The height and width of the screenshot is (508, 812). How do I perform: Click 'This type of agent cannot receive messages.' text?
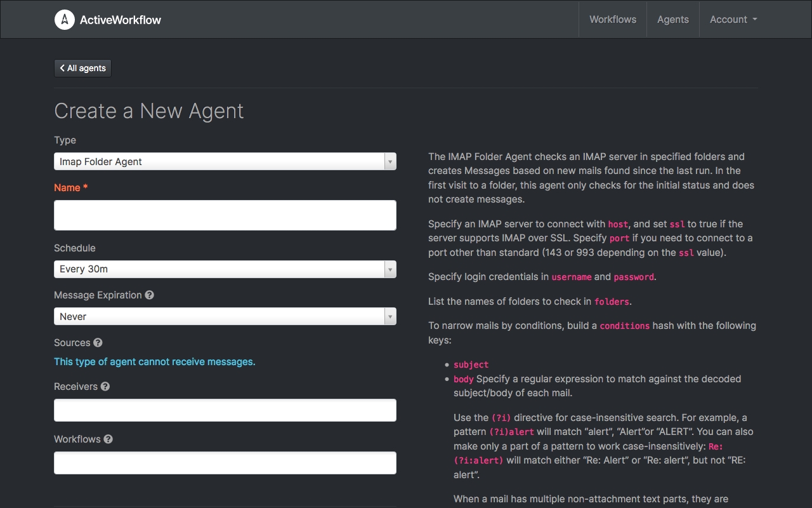(155, 362)
